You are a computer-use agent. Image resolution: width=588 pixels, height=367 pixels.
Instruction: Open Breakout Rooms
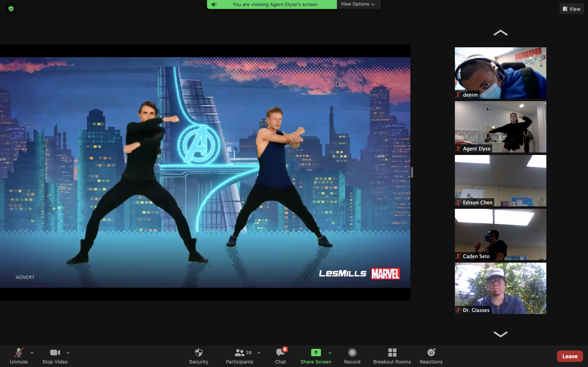pyautogui.click(x=392, y=356)
